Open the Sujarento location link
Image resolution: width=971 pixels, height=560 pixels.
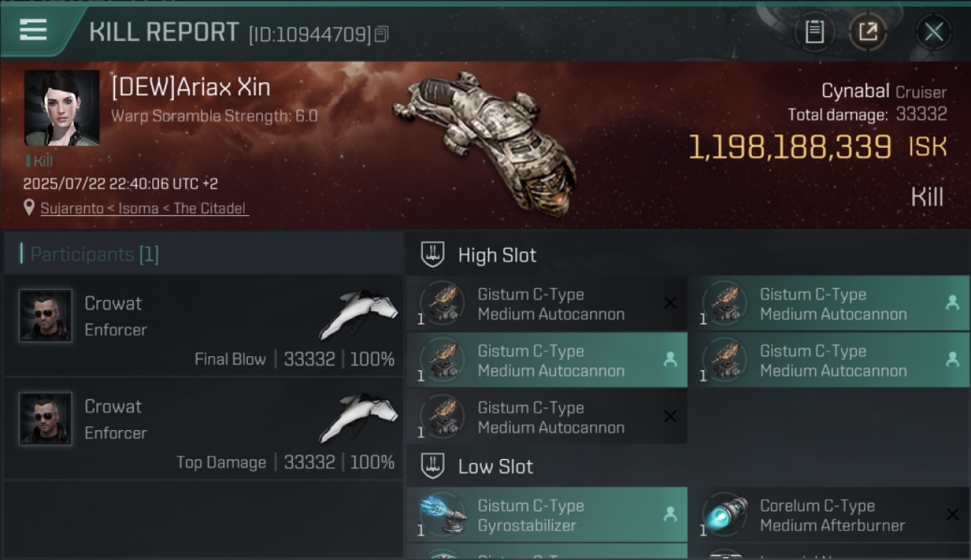pos(143,208)
